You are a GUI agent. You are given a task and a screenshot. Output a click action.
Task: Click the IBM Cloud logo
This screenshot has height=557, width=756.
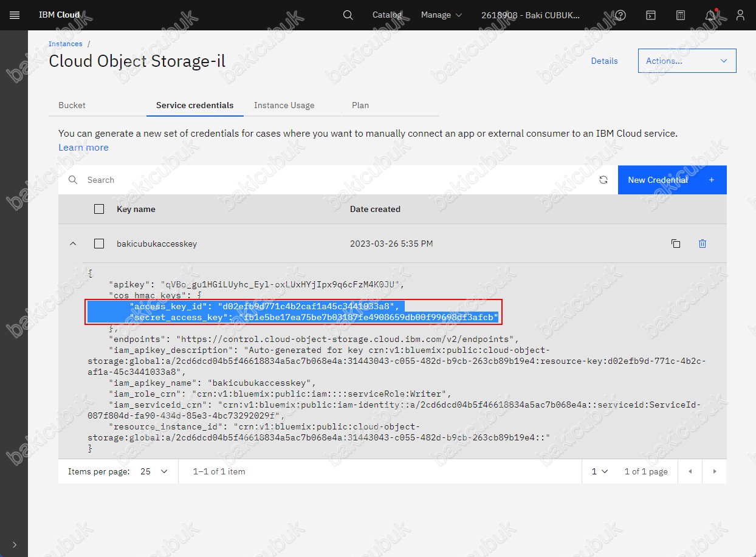click(60, 15)
